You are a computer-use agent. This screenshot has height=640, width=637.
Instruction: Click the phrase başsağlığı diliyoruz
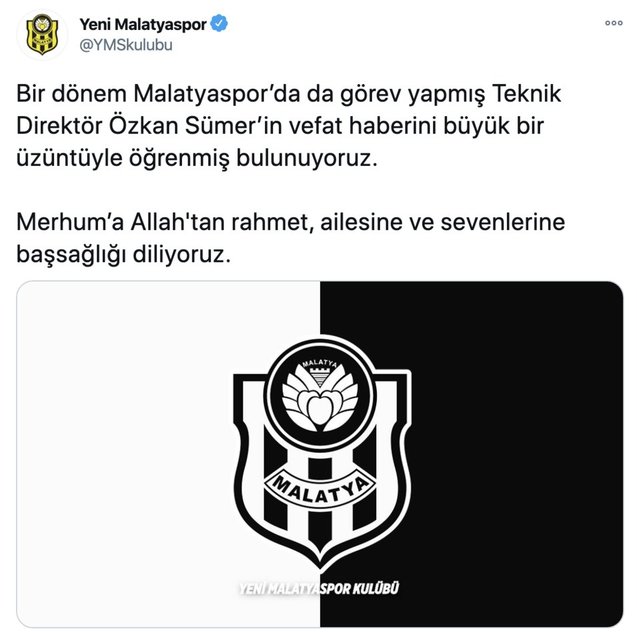124,255
